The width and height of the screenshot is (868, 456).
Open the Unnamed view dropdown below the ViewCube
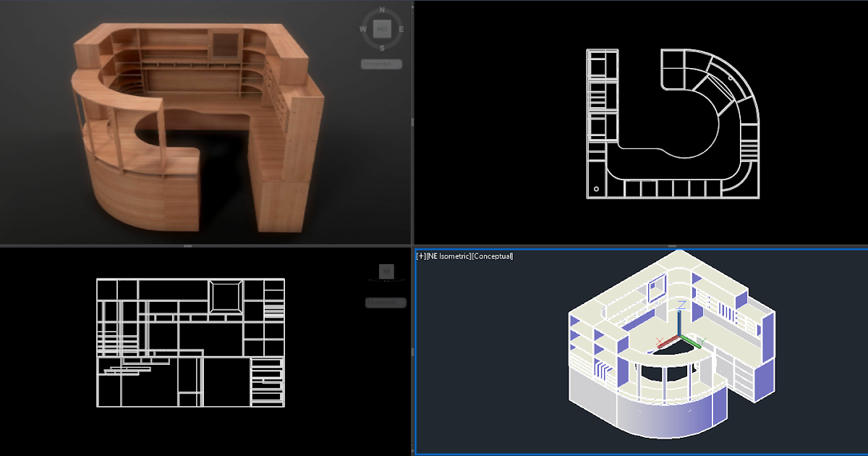381,64
